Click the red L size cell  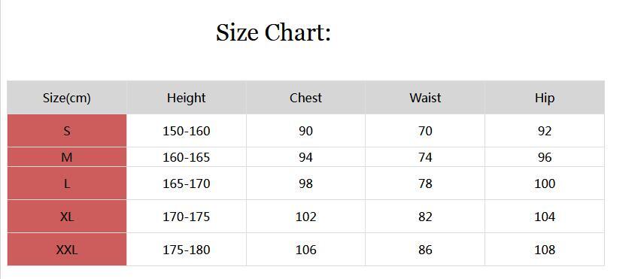67,183
